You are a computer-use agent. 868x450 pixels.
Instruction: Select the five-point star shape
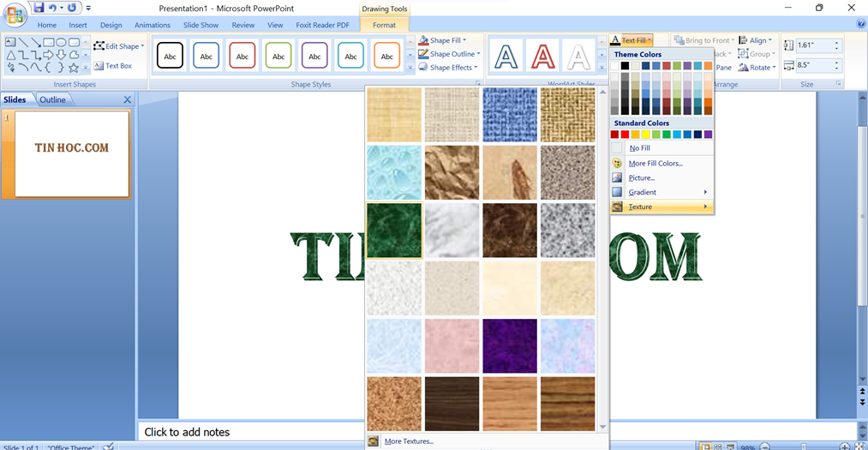(x=74, y=68)
